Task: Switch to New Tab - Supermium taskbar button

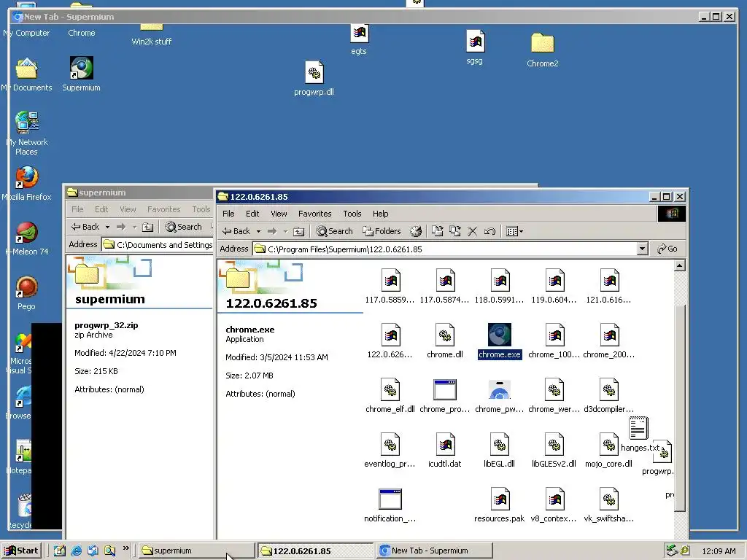Action: tap(434, 551)
